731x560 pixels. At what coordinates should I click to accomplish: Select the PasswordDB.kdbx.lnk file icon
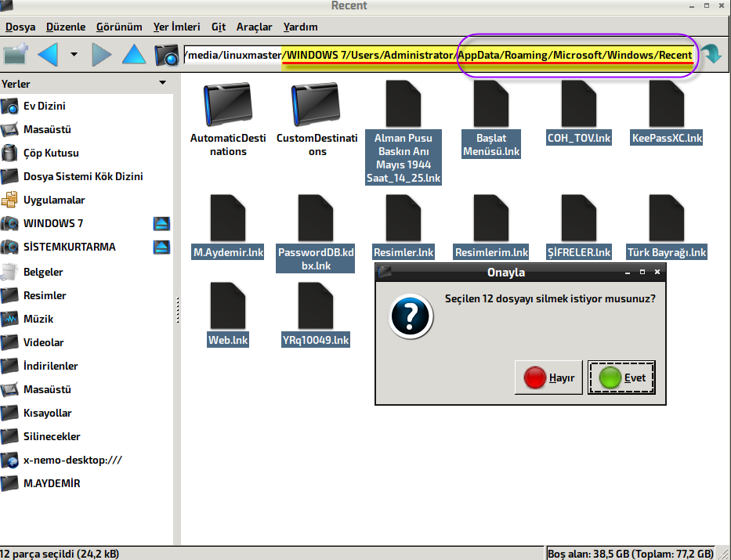click(316, 218)
